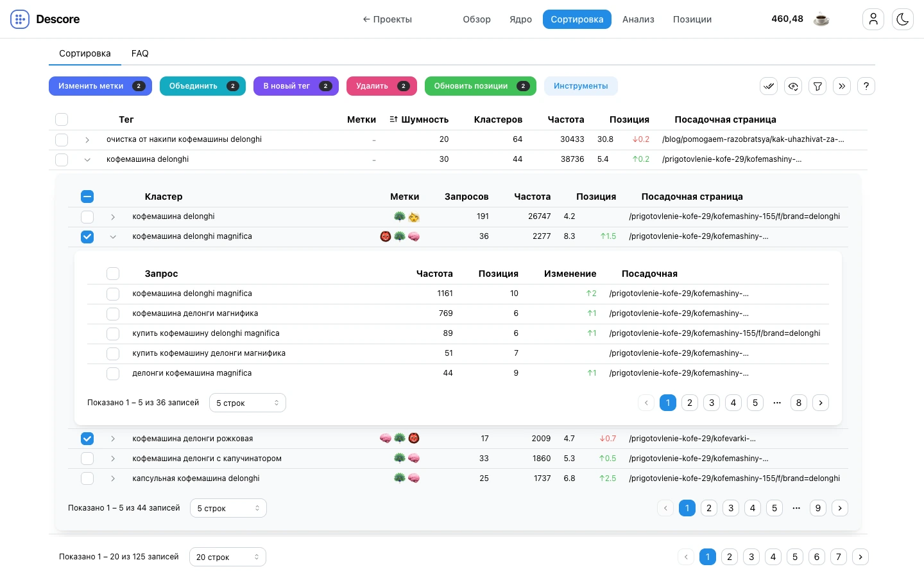
Task: Click peacock emoji in кофемашина делонги рожковая row
Action: click(400, 439)
